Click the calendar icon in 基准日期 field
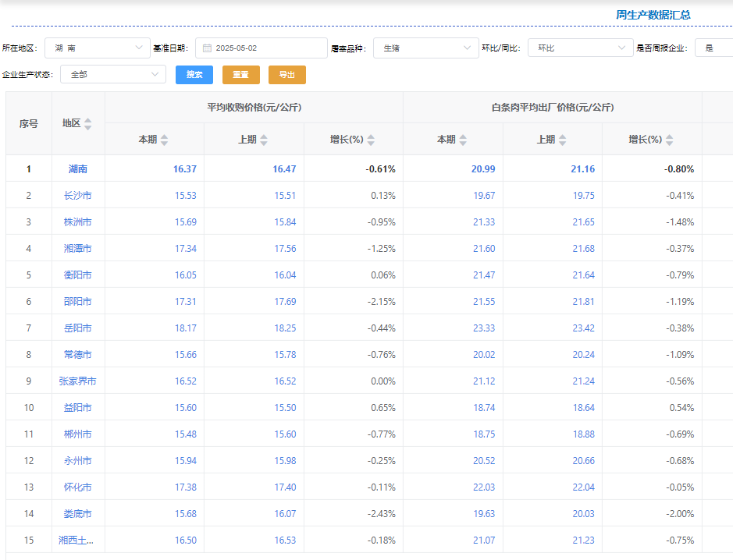 (207, 48)
